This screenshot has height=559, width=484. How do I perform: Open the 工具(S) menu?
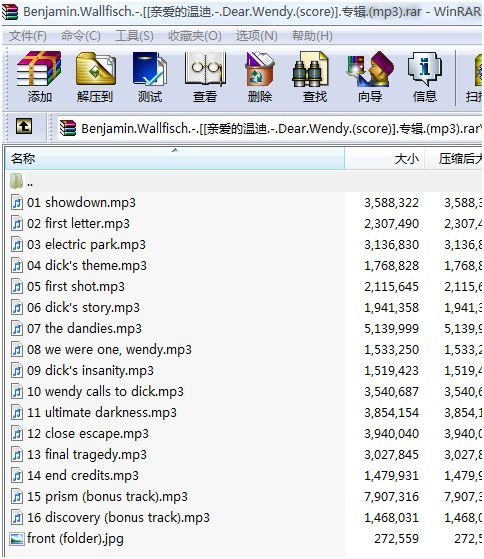pyautogui.click(x=134, y=36)
